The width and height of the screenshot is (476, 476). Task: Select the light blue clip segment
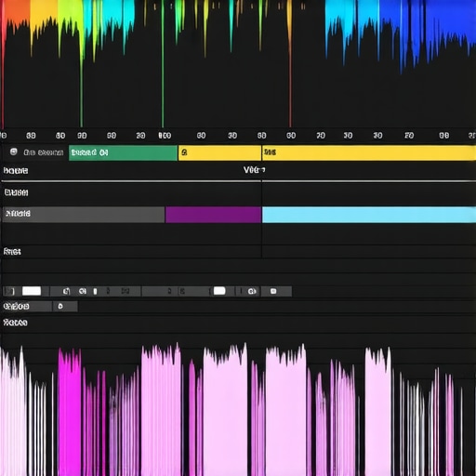click(x=369, y=215)
